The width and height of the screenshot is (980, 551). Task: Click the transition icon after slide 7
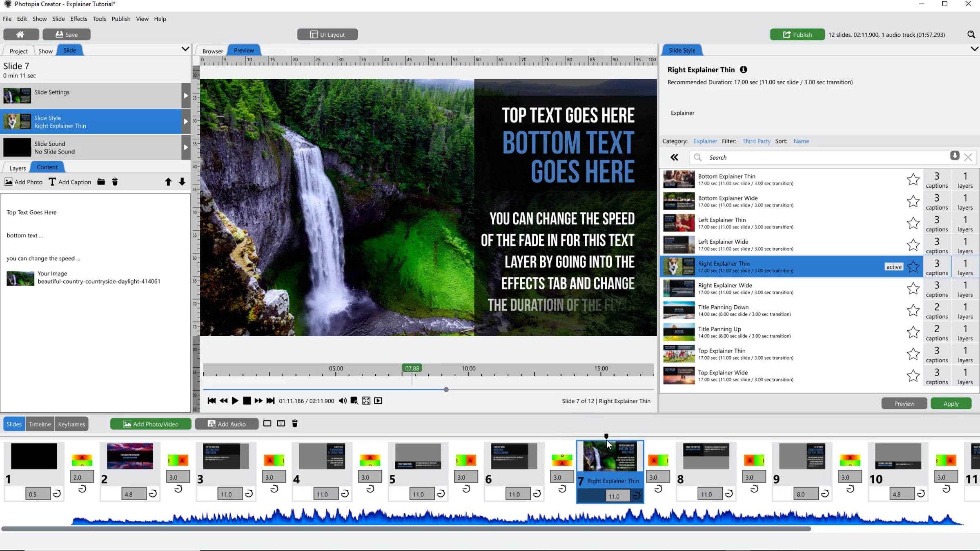[x=658, y=460]
